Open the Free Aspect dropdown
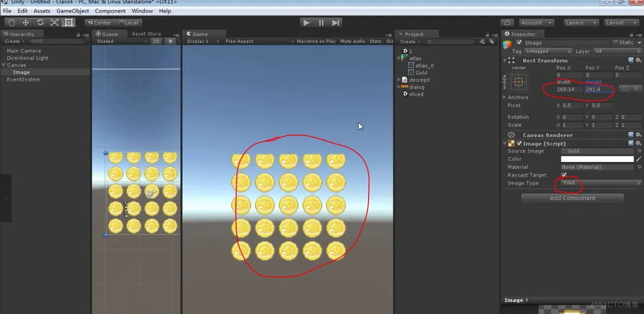 pyautogui.click(x=259, y=41)
